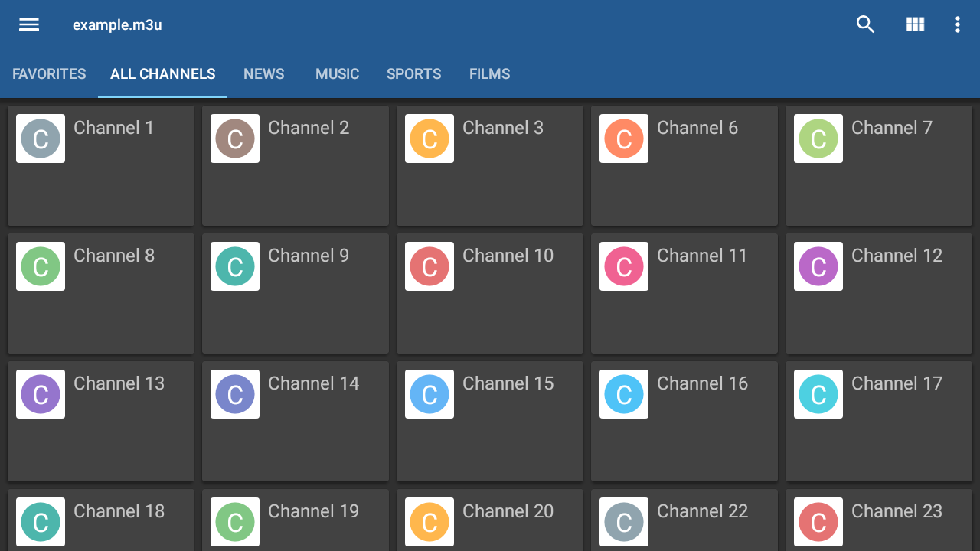Viewport: 980px width, 551px height.
Task: Open the overflow options menu
Action: [x=957, y=24]
